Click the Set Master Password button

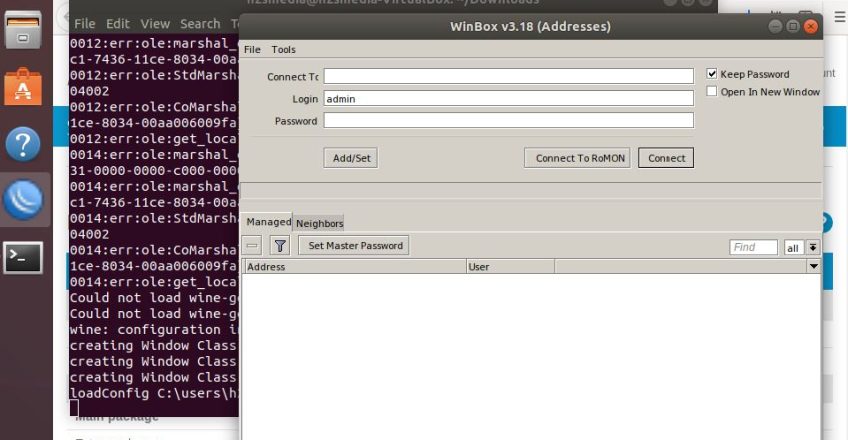click(x=354, y=245)
